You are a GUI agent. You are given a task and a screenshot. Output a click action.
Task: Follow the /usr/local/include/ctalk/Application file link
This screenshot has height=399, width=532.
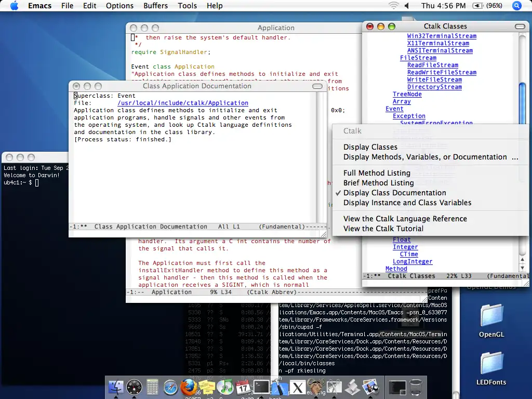[183, 103]
